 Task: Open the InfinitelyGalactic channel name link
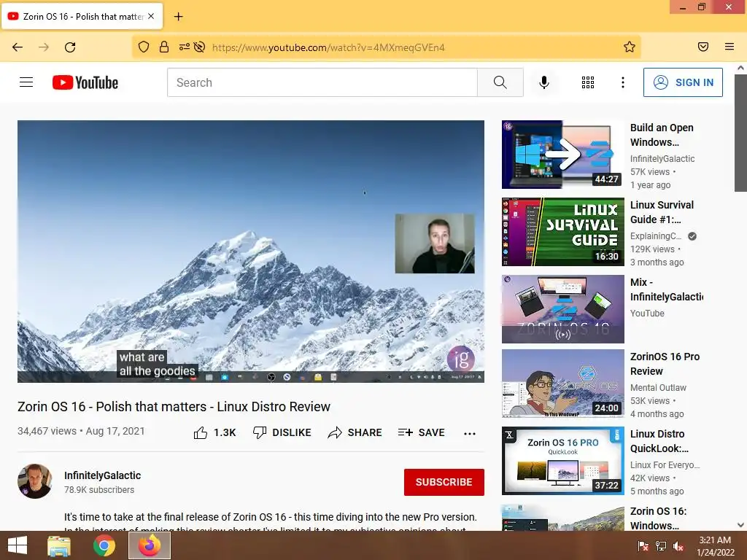pos(102,475)
